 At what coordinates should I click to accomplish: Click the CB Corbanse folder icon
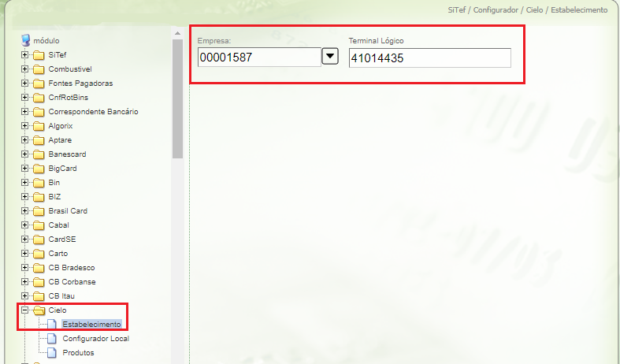pos(39,282)
